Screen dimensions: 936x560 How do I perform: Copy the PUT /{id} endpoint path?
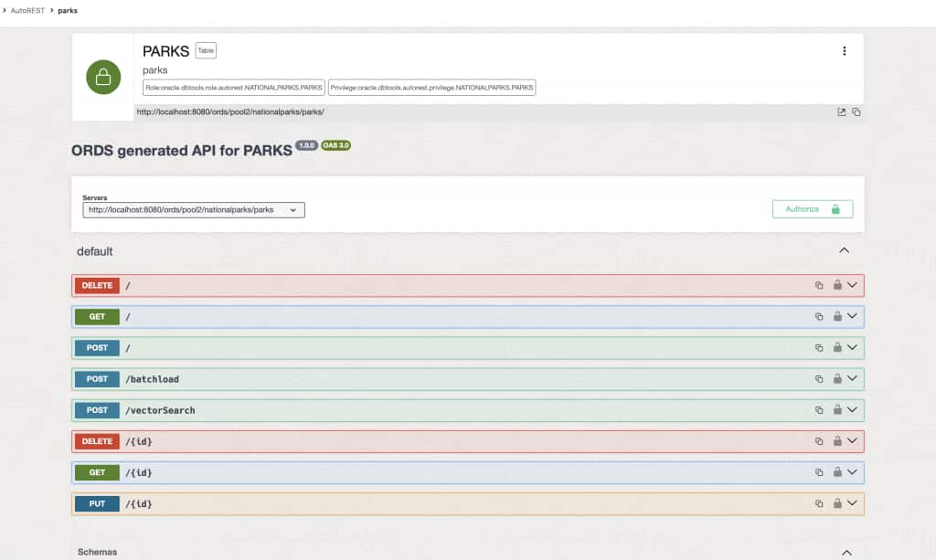click(821, 503)
